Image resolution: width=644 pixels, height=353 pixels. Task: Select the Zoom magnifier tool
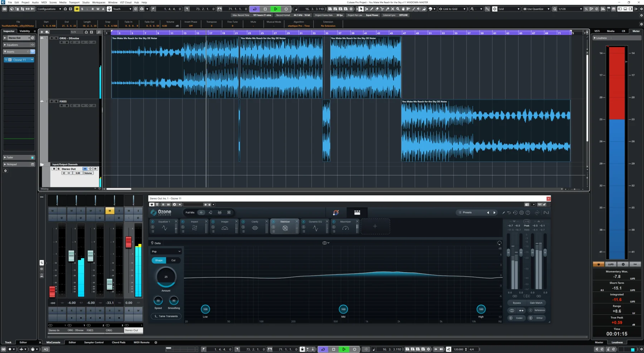coord(398,9)
